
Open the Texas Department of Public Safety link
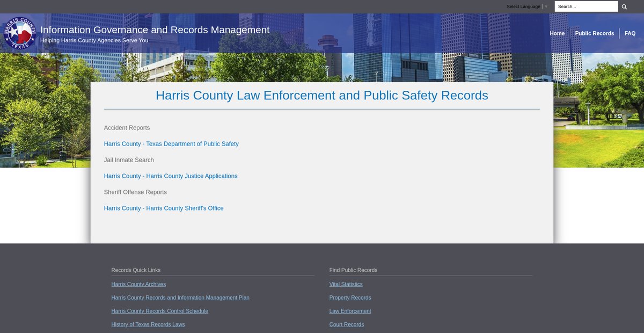171,144
